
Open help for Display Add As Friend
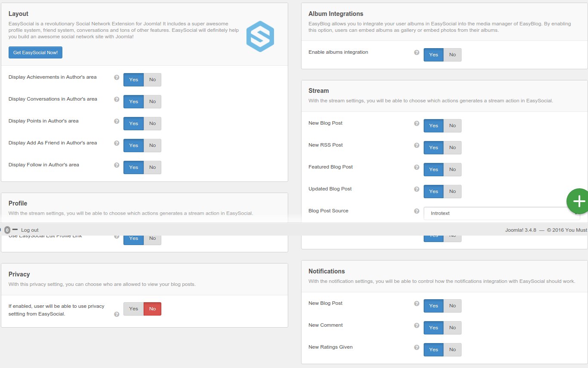click(x=117, y=143)
